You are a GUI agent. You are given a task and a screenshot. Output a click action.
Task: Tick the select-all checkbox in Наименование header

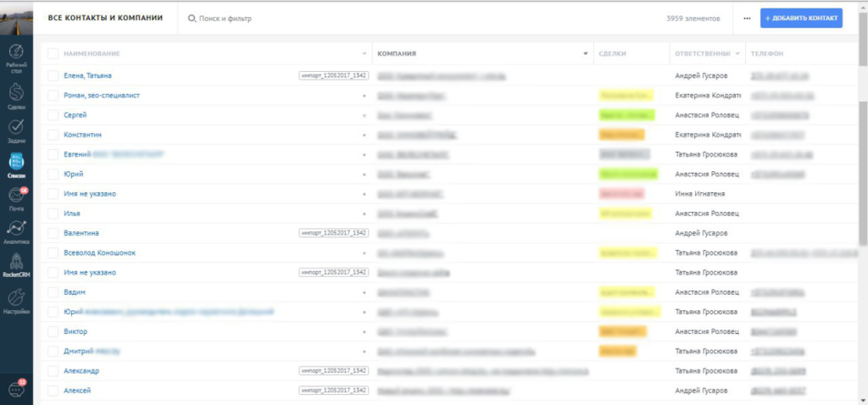(53, 53)
